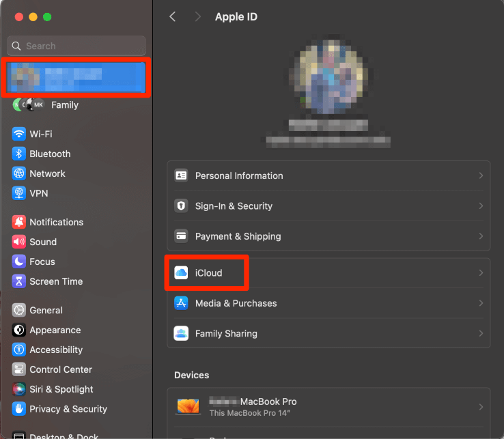Select the Apple ID account row
504x439 pixels.
click(x=76, y=77)
